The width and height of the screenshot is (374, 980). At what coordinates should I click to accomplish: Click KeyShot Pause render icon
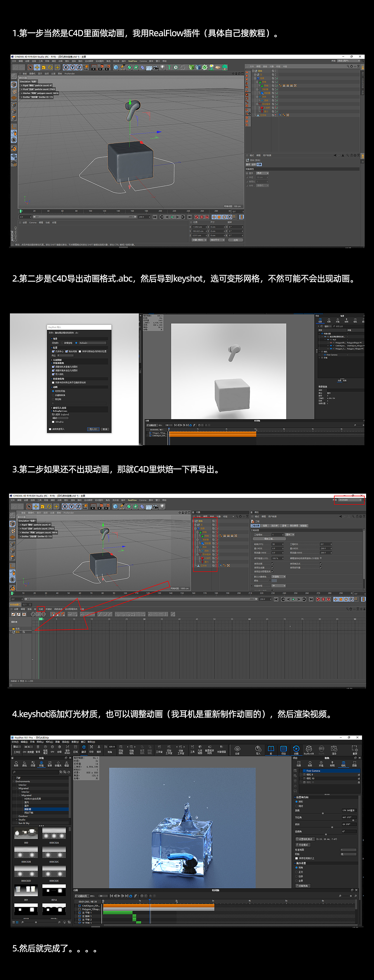click(38, 750)
